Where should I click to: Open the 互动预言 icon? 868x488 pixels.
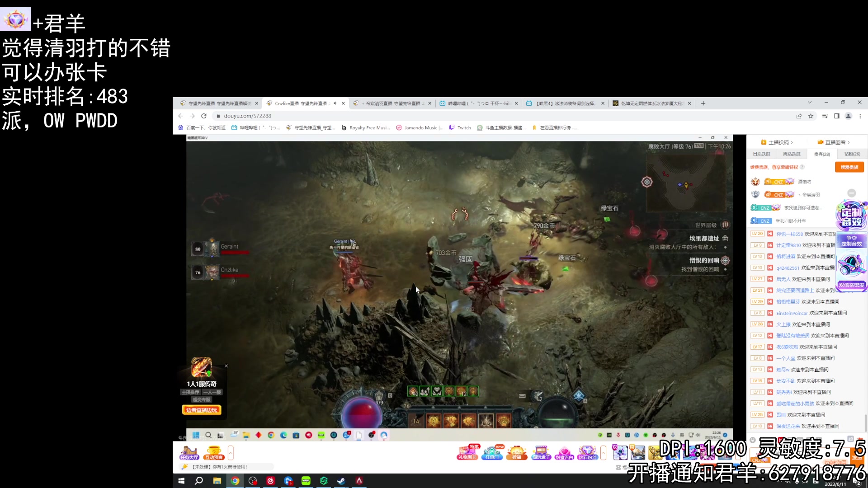[214, 453]
